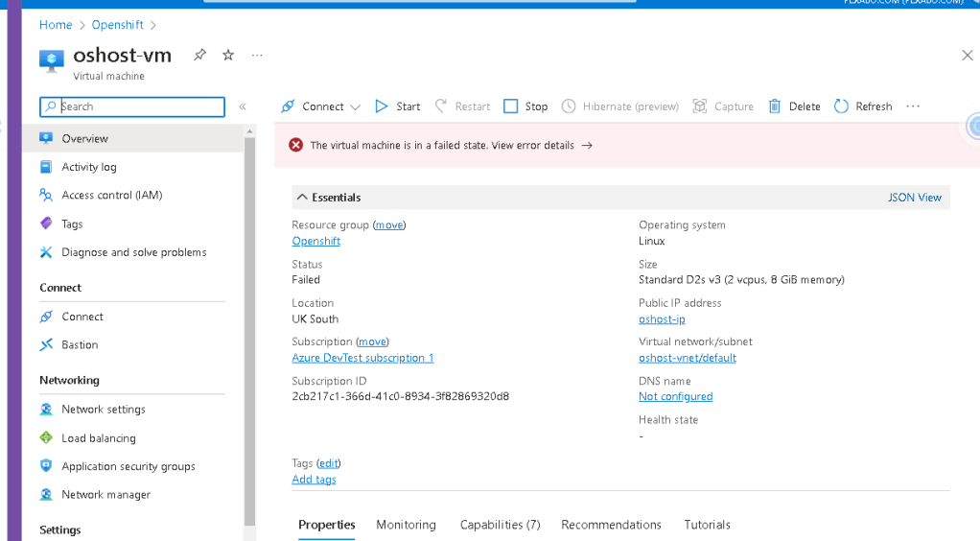Open the oshost-vnet/default network link

[688, 358]
